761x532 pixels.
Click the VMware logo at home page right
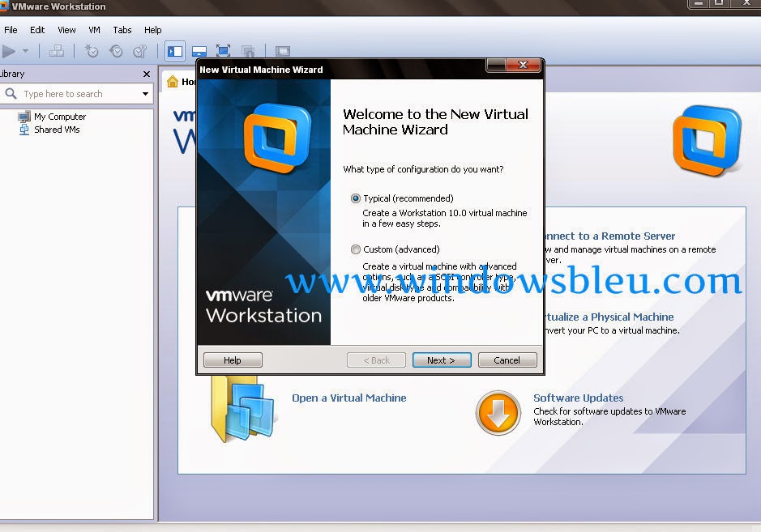click(708, 141)
